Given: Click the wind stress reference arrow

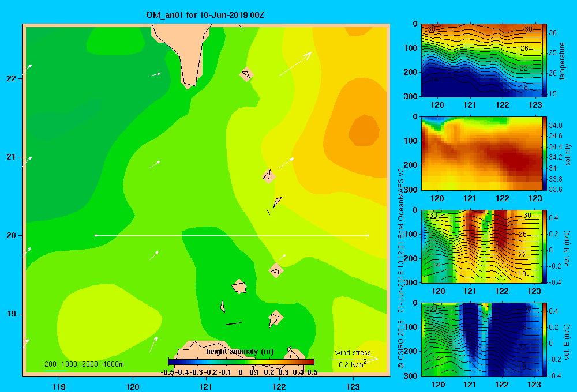Looking at the screenshot, I should [x=355, y=359].
